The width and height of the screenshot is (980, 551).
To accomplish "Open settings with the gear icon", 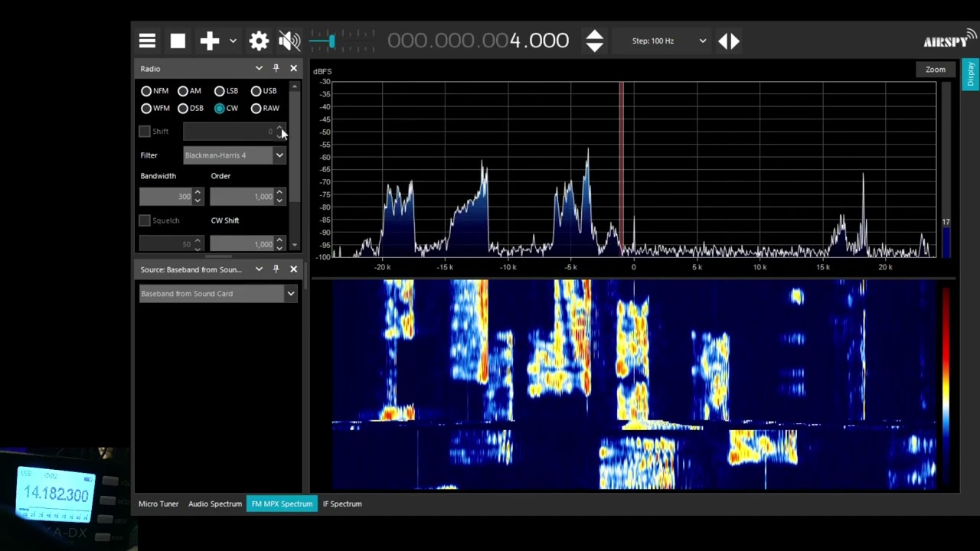I will click(x=259, y=41).
